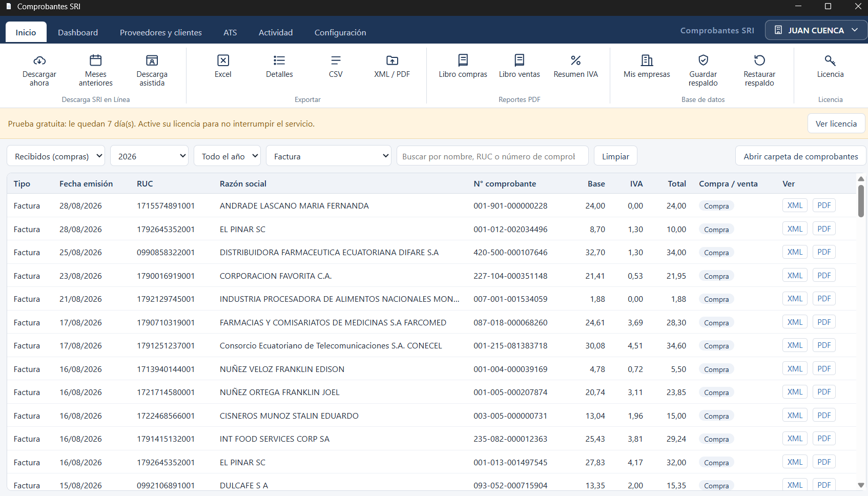The image size is (868, 496).
Task: Open Meses anteriores download
Action: [95, 70]
